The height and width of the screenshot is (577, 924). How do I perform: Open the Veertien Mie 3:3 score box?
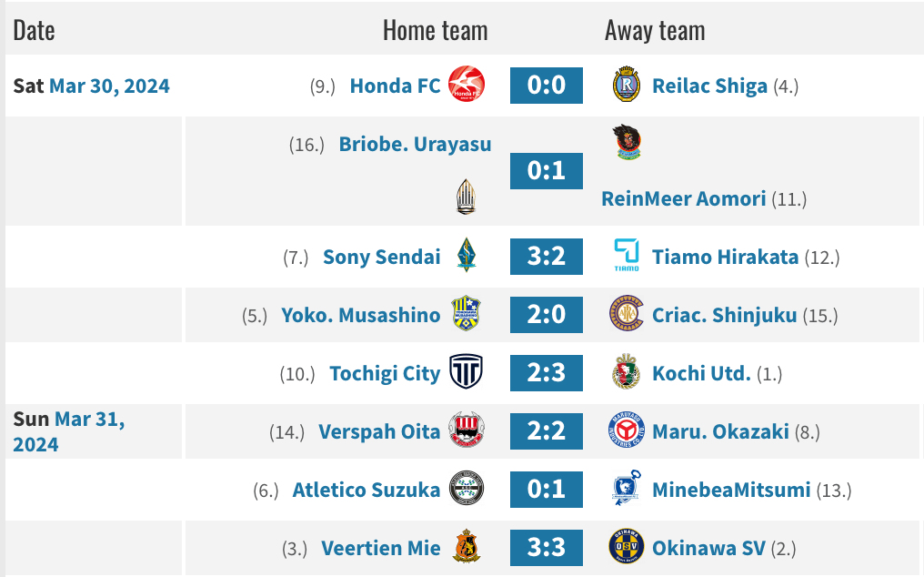[x=547, y=548]
